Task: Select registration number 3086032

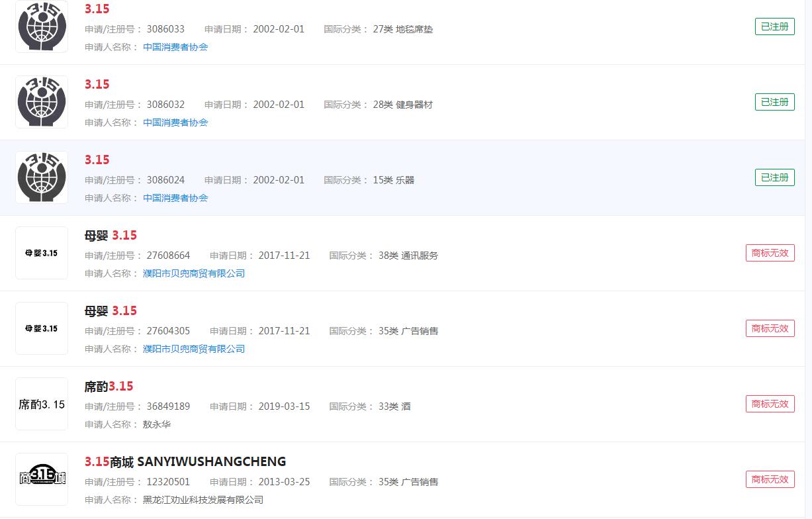Action: (165, 105)
